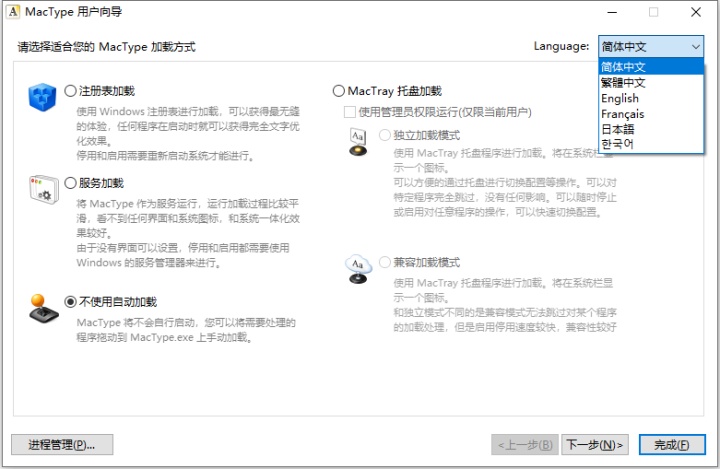The image size is (720, 469).
Task: Choose 兼容加载模式 radio button
Action: 385,262
